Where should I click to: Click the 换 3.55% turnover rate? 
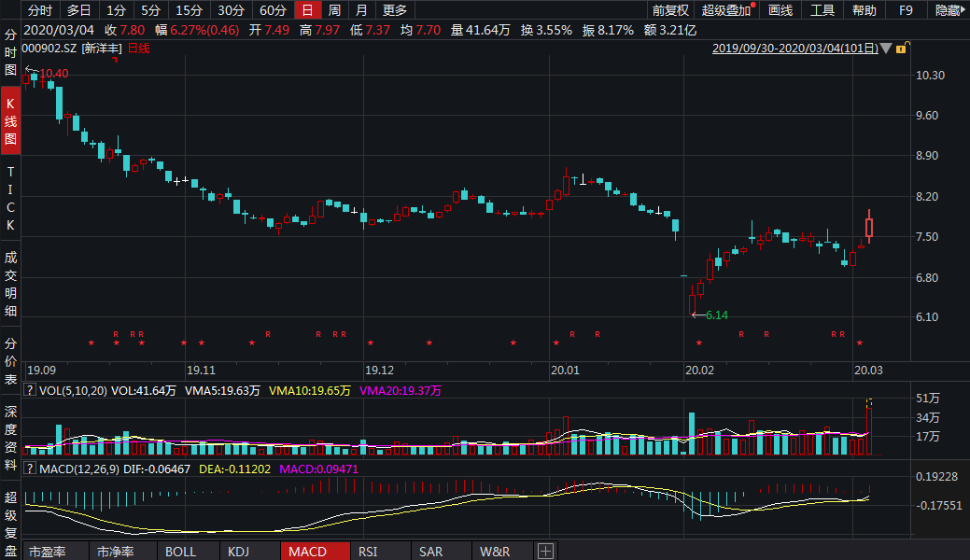pos(546,30)
